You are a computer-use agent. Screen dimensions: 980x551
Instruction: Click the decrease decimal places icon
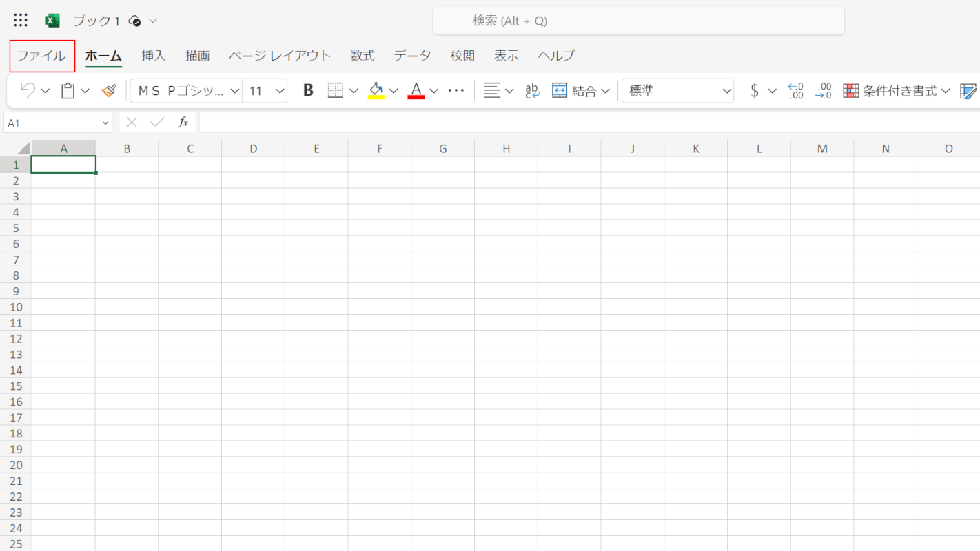point(823,90)
